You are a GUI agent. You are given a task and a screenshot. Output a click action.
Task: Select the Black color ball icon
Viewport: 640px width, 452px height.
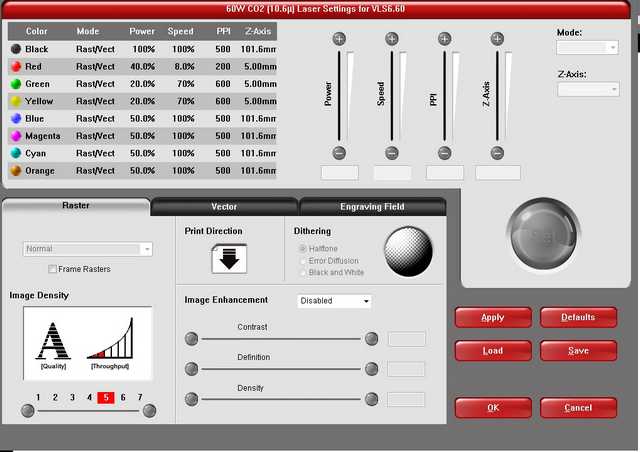16,49
